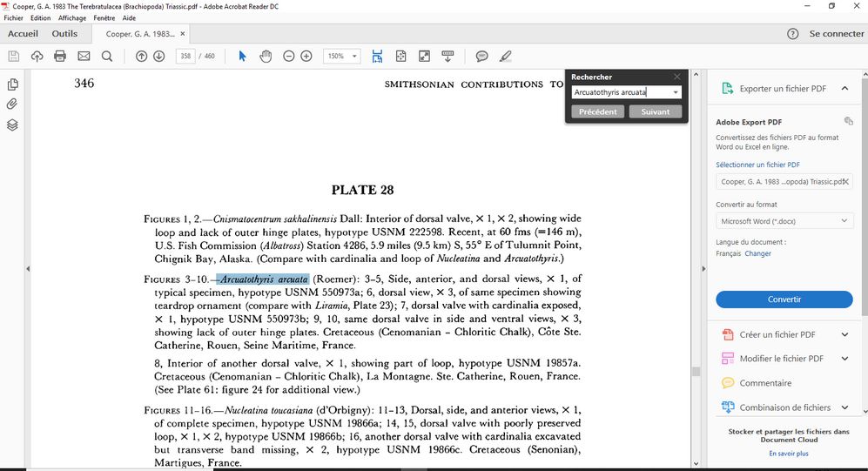Click the copy icon beside Adobe Export PDF
The width and height of the screenshot is (868, 471).
(848, 121)
